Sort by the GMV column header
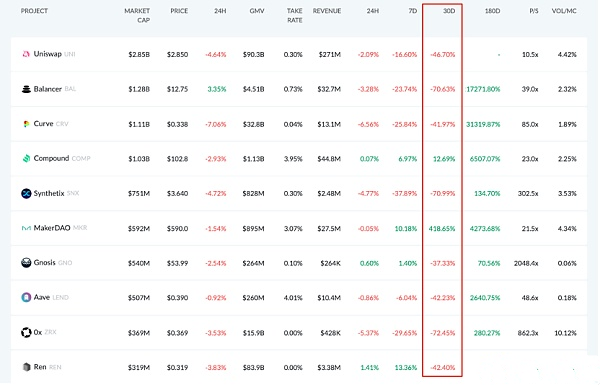600x385 pixels. pyautogui.click(x=257, y=11)
